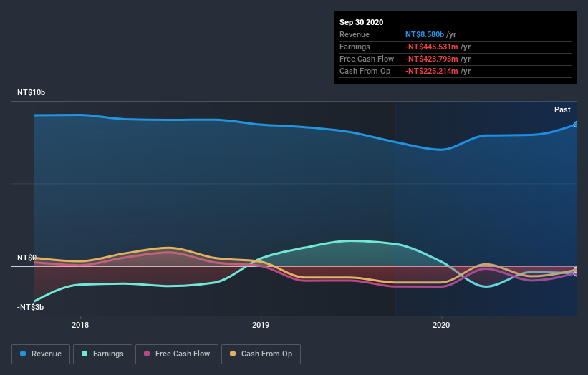This screenshot has height=375, width=588.
Task: Click the orange Cash From Op legend dot
Action: point(233,354)
